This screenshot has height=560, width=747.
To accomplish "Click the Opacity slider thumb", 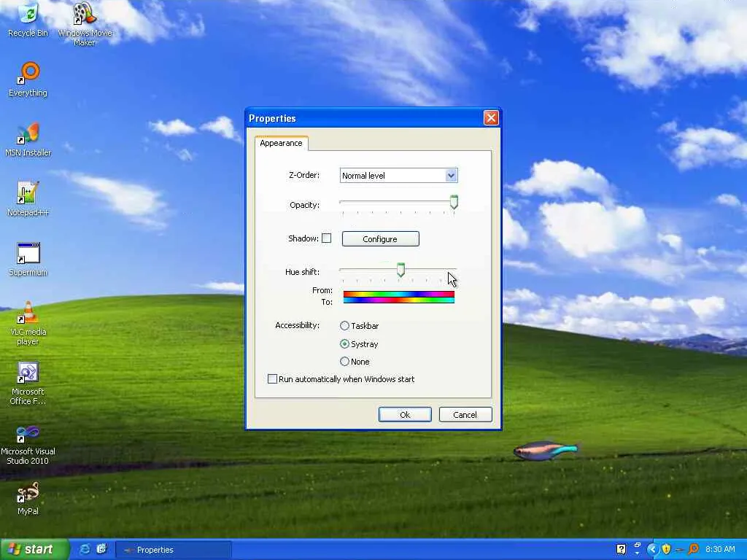I will point(454,202).
